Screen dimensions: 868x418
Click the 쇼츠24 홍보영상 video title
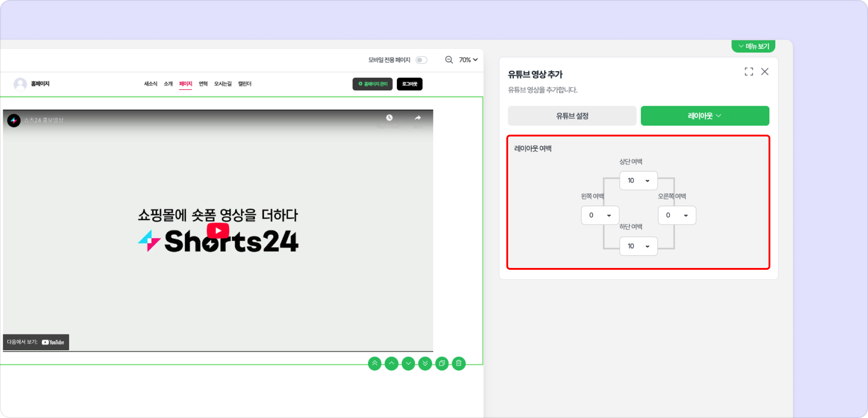coord(43,120)
